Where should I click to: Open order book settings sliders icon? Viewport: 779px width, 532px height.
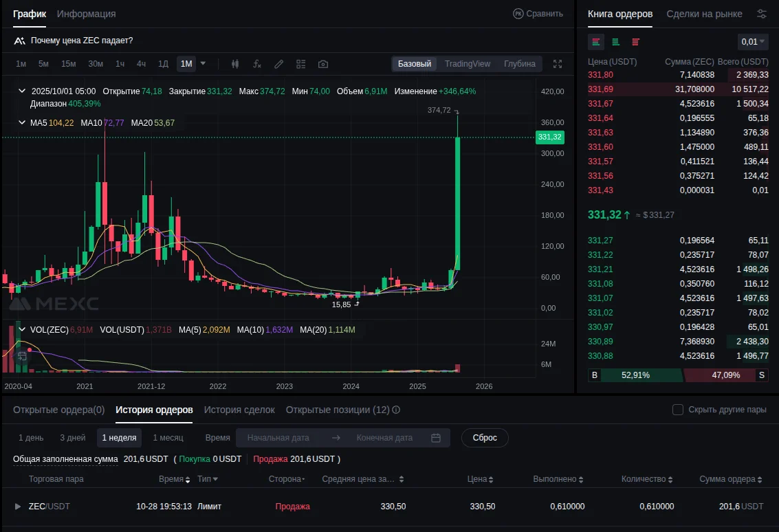tap(761, 14)
